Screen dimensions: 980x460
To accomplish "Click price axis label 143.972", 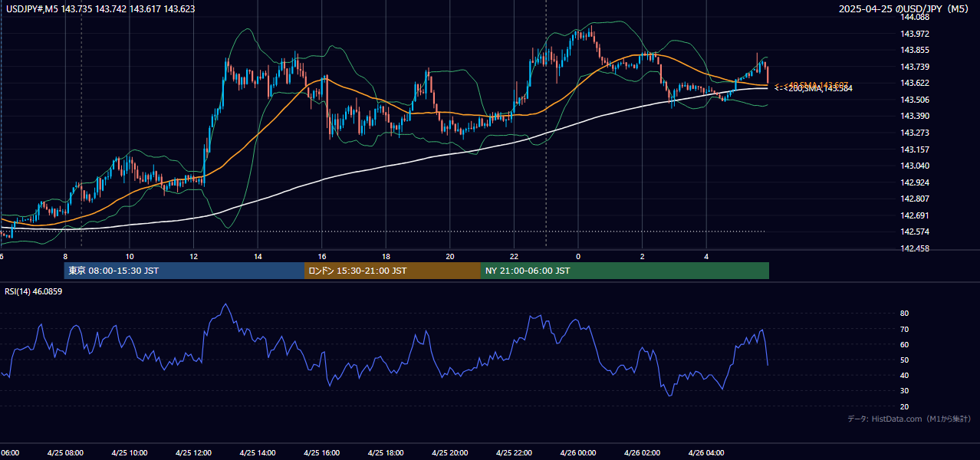I will 916,34.
